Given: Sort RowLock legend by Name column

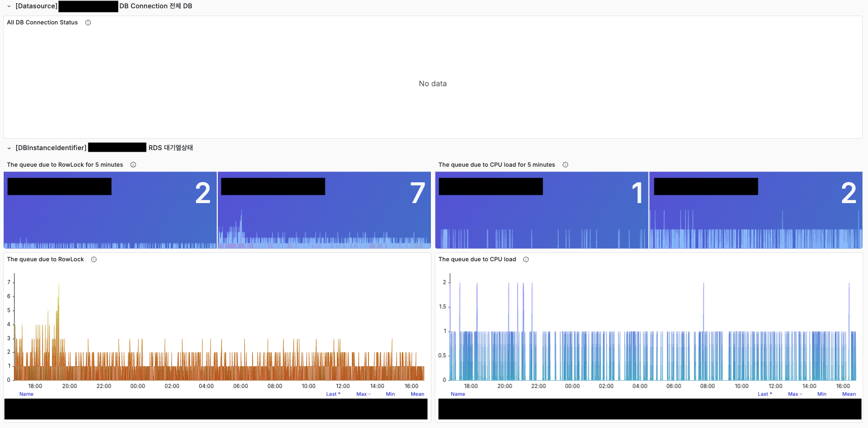Looking at the screenshot, I should pos(26,394).
